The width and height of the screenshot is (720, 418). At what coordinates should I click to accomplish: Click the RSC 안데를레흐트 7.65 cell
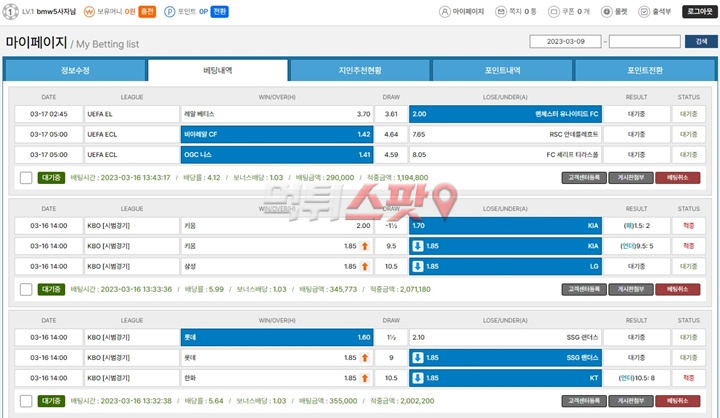point(505,135)
